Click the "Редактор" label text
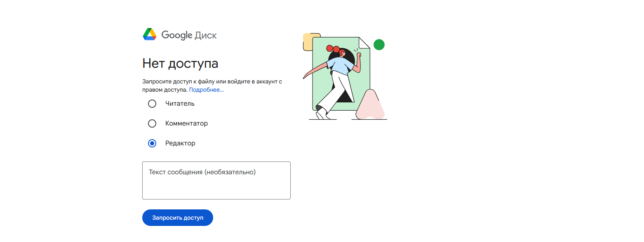 180,143
